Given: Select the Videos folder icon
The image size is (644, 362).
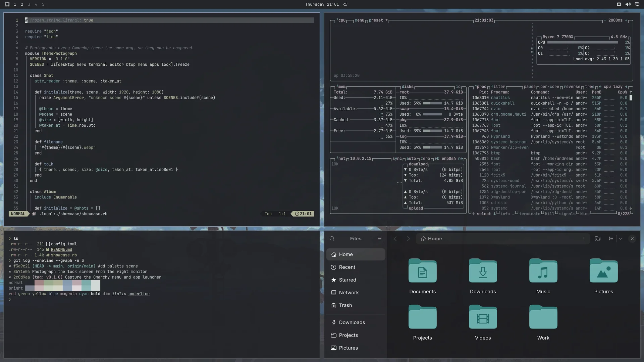Looking at the screenshot, I should (483, 317).
